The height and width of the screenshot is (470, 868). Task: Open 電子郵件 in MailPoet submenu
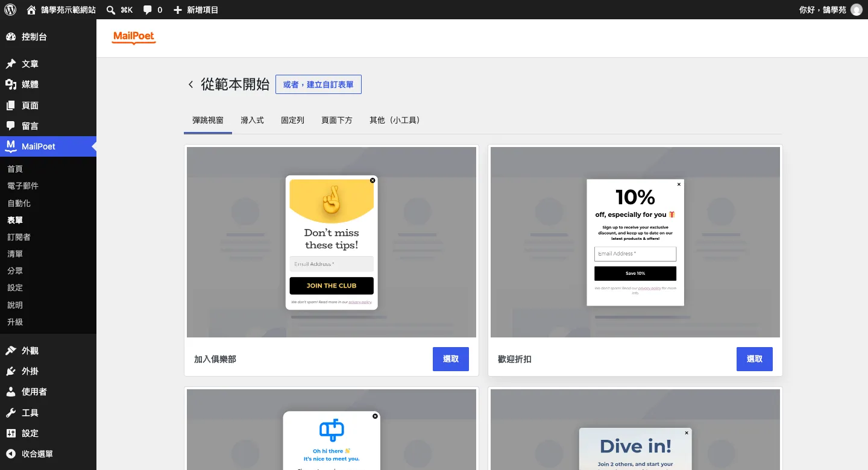pos(23,186)
